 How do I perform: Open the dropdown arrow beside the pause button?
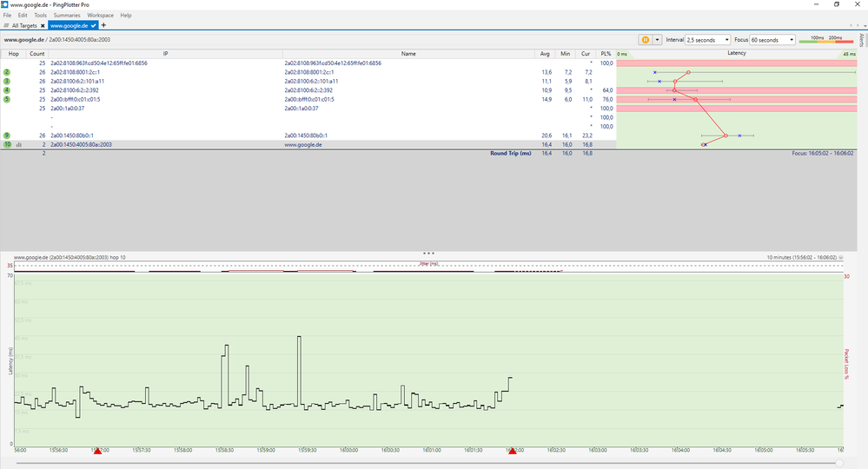pos(658,40)
